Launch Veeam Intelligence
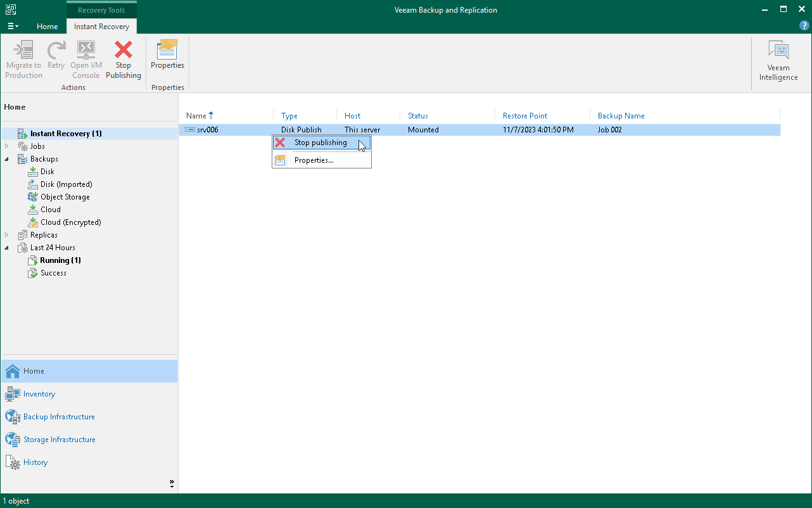The height and width of the screenshot is (508, 812). [x=778, y=59]
